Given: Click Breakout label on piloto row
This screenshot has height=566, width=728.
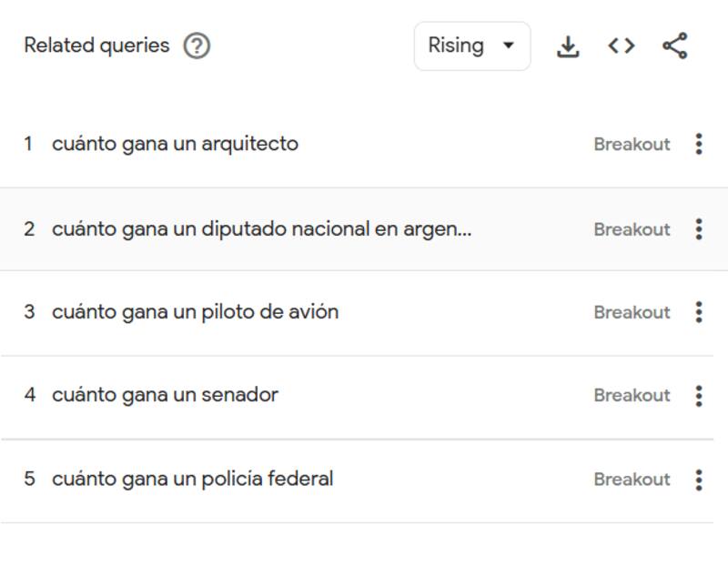Looking at the screenshot, I should [x=632, y=312].
